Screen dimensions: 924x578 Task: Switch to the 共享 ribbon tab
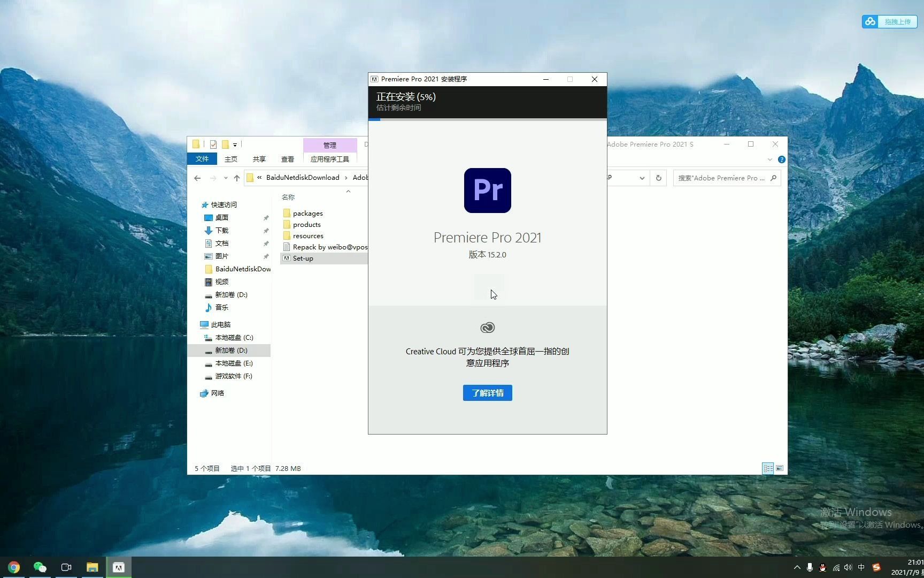[x=259, y=159]
